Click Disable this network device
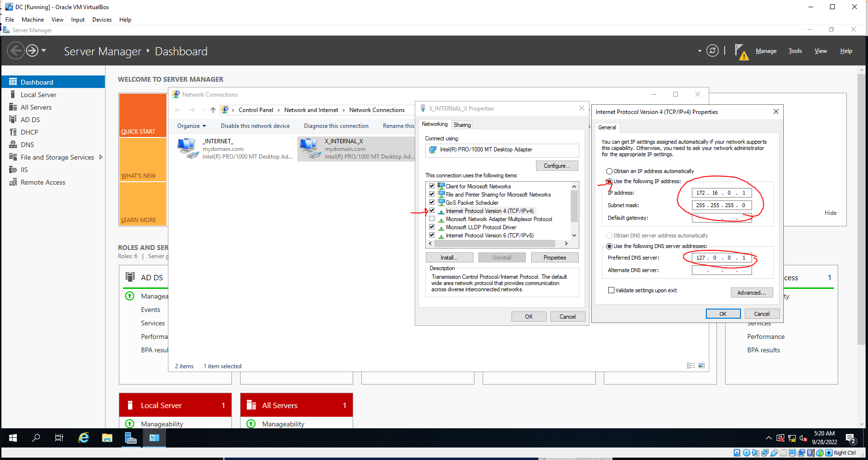The height and width of the screenshot is (460, 868). (255, 126)
